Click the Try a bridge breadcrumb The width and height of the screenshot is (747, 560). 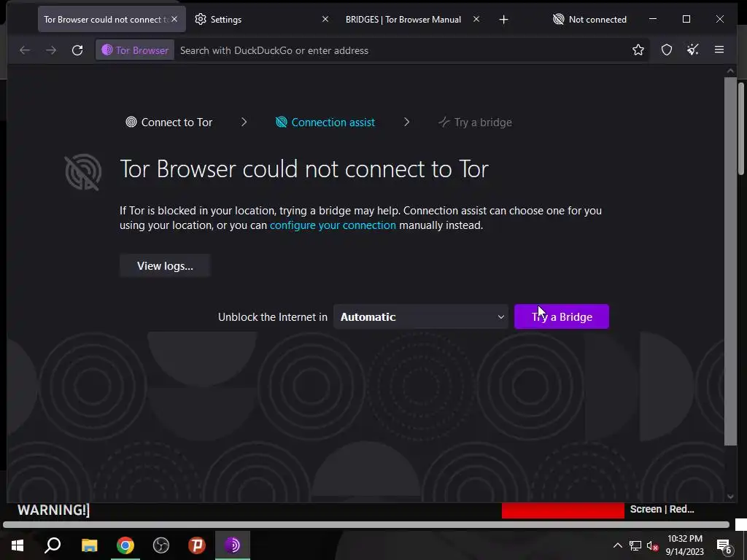475,122
